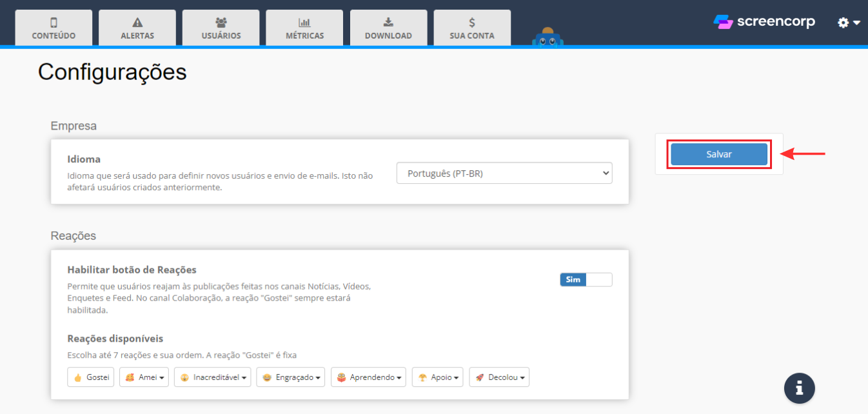Click the phone icon on Conteúdo
868x414 pixels.
(x=54, y=23)
